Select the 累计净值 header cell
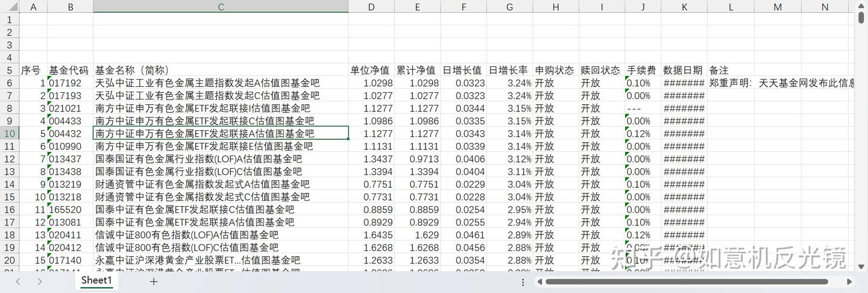Screen dimensions: 868x293 pyautogui.click(x=417, y=70)
